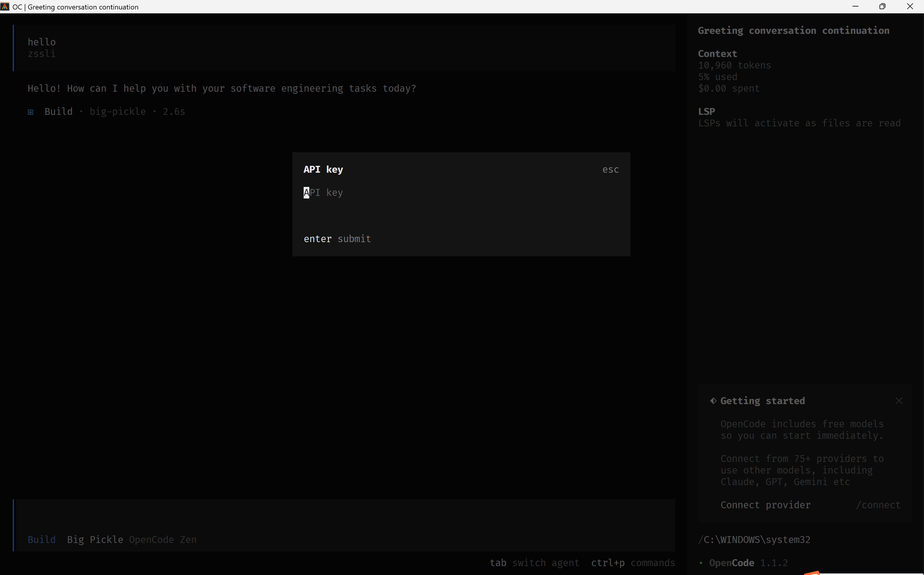The image size is (924, 575).
Task: Click the Build tool result icon beside big-pickle
Action: [x=31, y=112]
